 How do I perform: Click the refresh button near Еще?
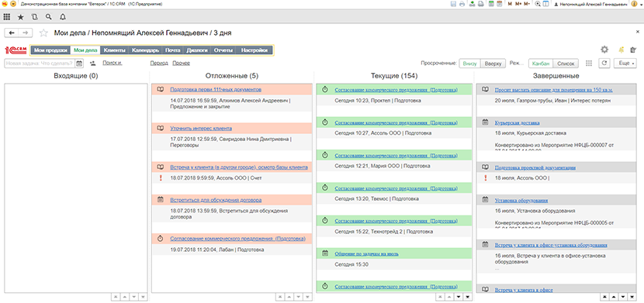(x=604, y=64)
